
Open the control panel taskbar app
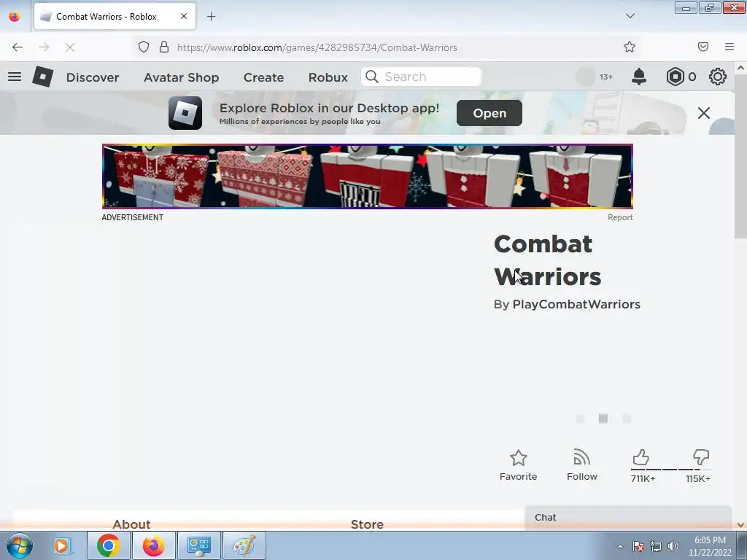198,545
